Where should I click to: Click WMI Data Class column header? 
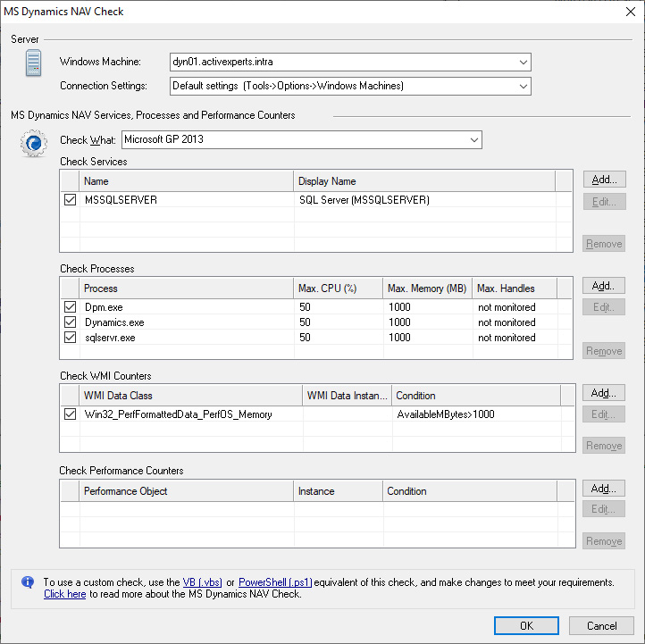click(191, 396)
